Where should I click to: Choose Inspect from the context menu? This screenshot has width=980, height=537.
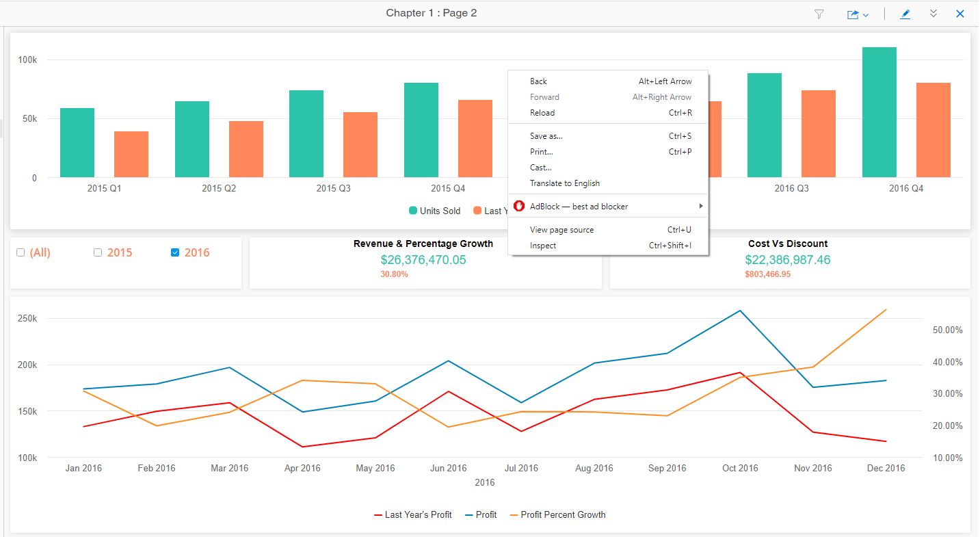coord(609,246)
